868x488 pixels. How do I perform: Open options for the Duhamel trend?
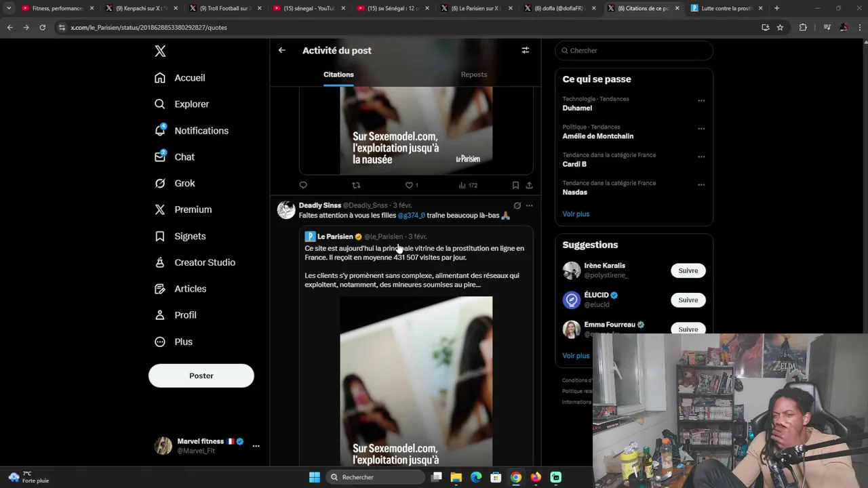tap(701, 100)
